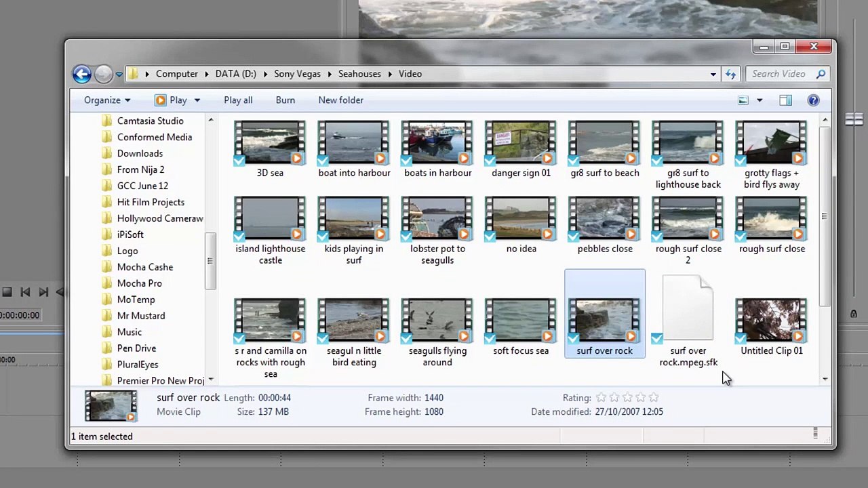Open the Play dropdown arrow
The image size is (868, 488).
(x=197, y=100)
